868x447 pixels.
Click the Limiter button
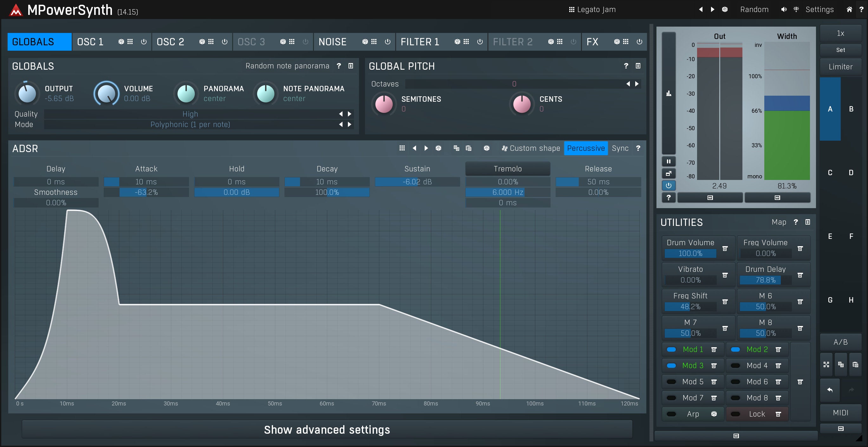coord(840,67)
